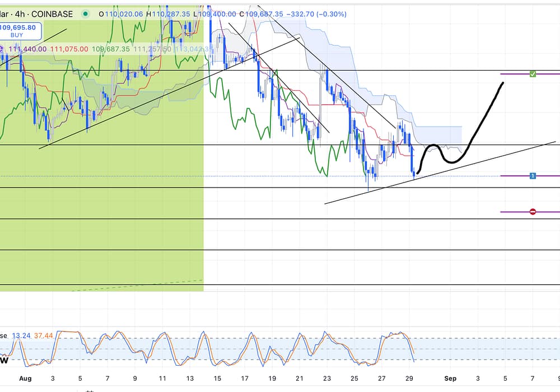Click the red stop-loss minus marker

click(533, 212)
